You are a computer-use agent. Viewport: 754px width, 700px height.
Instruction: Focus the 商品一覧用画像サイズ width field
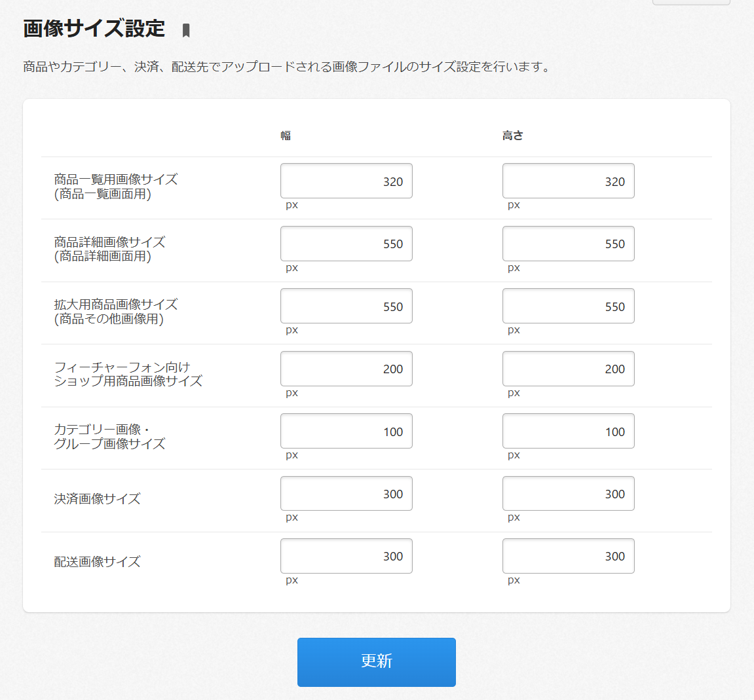346,181
